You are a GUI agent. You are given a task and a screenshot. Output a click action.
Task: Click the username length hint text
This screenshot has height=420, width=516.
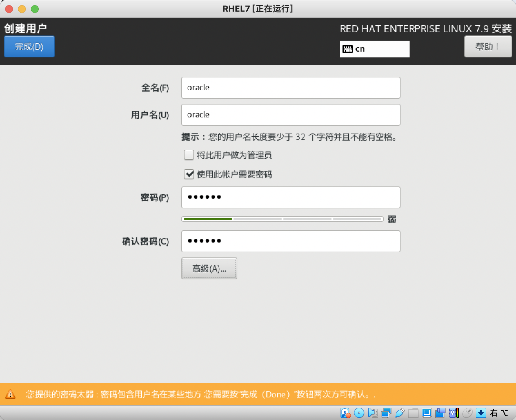(x=290, y=137)
